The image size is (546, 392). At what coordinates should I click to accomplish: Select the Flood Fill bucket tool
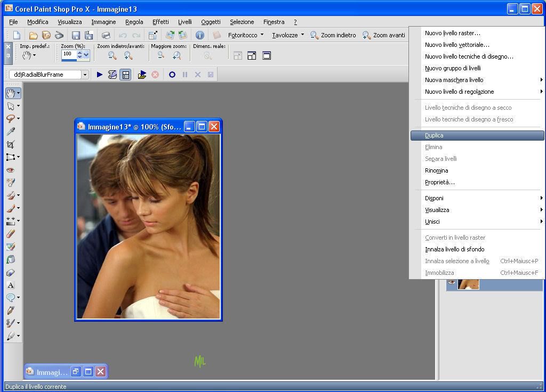[11, 259]
